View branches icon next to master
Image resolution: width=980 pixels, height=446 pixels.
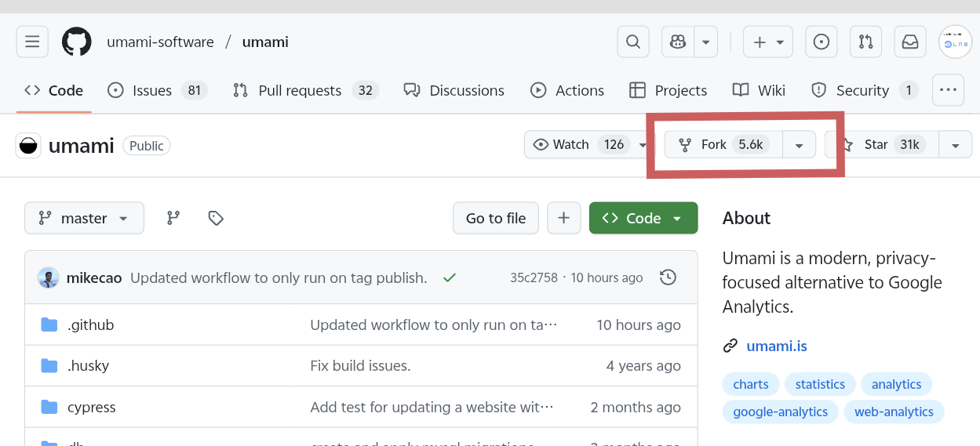coord(173,218)
